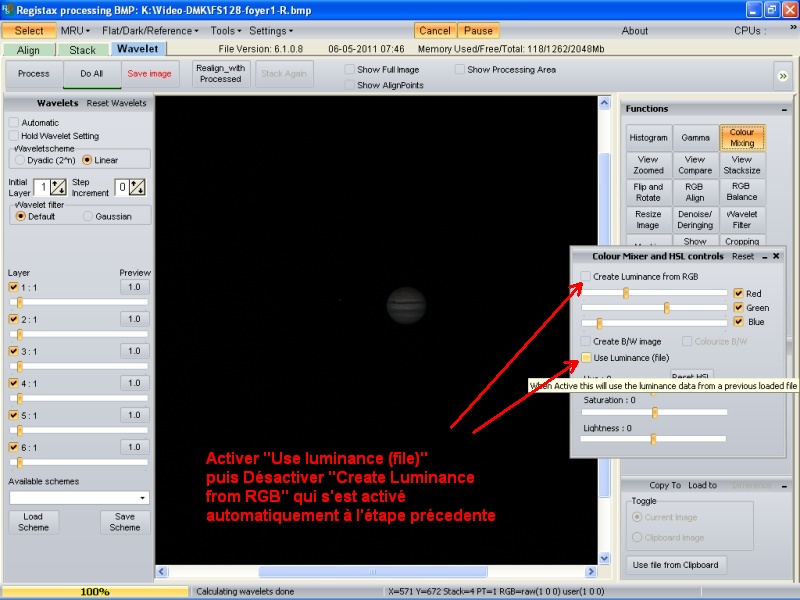Click Reset Wavelets link

116,103
